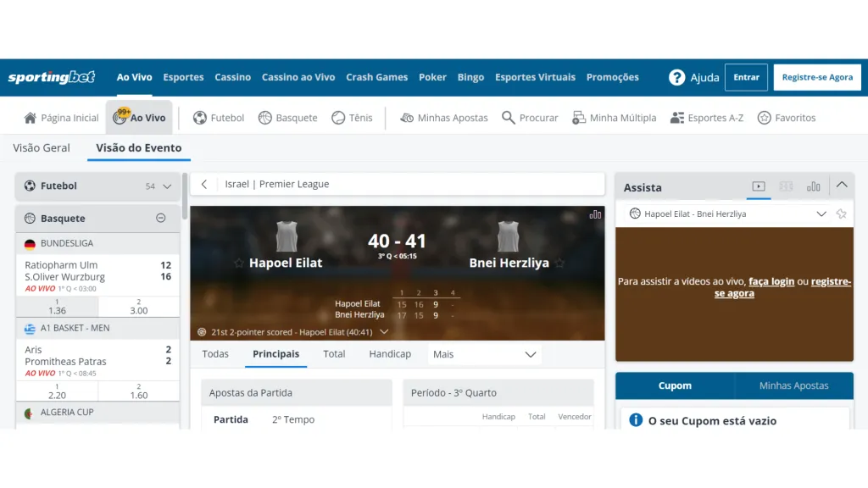Open the Mais markets dropdown
The width and height of the screenshot is (868, 488).
[x=484, y=354]
